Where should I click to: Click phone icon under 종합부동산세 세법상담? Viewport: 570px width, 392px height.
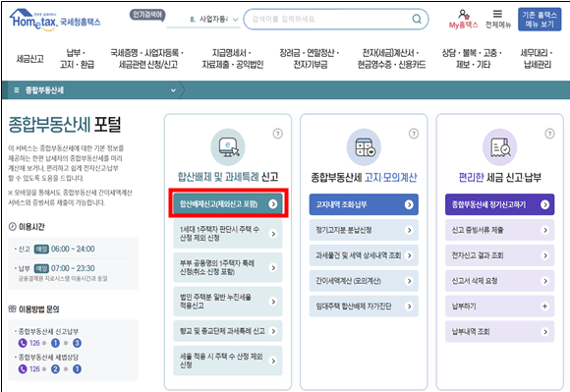[x=23, y=369]
